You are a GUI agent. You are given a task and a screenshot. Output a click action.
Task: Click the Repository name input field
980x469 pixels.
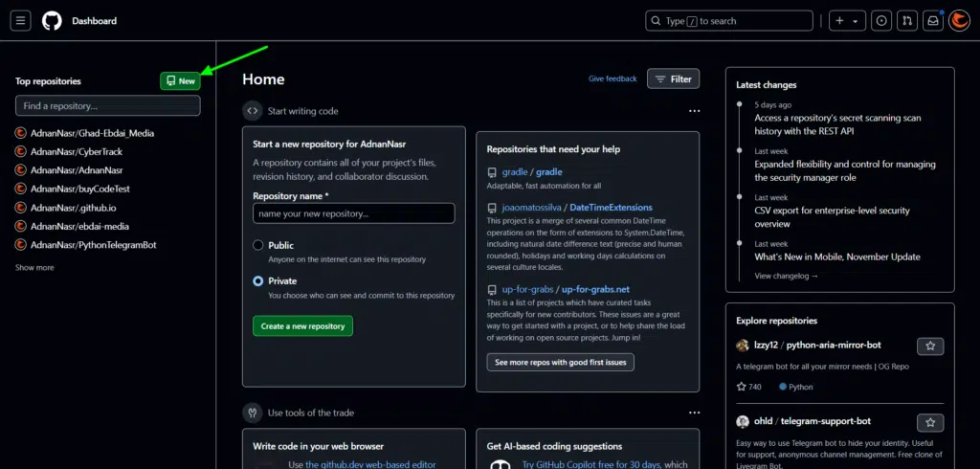354,213
